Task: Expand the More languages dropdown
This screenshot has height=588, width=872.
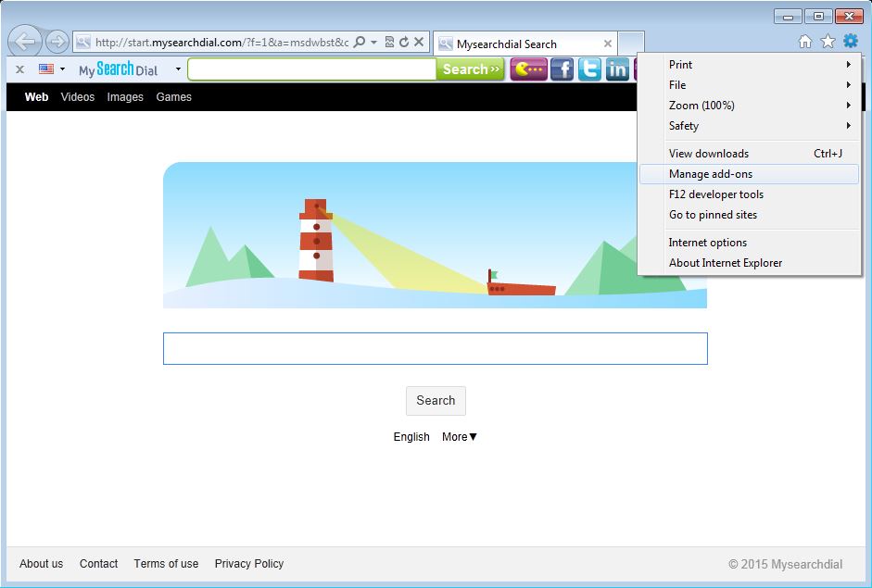Action: coord(460,437)
